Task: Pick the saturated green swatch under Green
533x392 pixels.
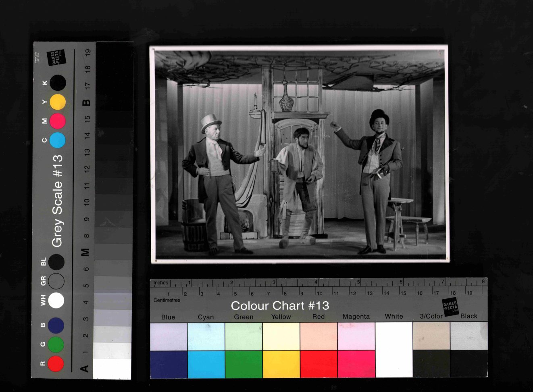Action: click(x=244, y=364)
